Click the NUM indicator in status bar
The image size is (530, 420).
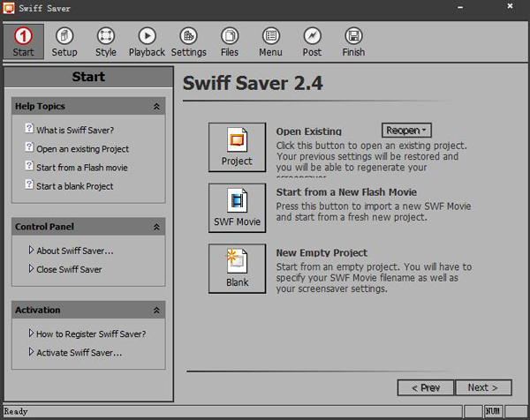coord(493,411)
